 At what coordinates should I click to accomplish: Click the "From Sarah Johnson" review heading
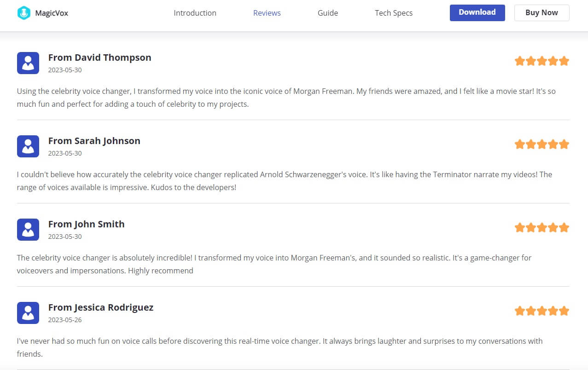click(94, 141)
